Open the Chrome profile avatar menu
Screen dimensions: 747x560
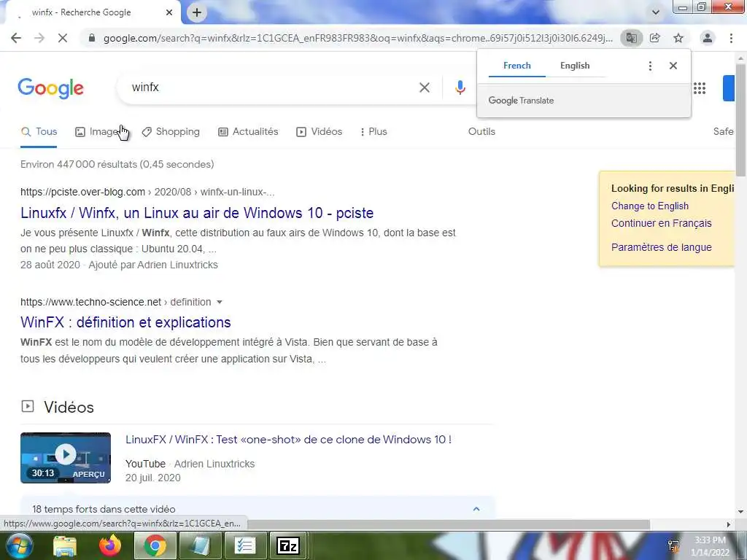(x=708, y=38)
